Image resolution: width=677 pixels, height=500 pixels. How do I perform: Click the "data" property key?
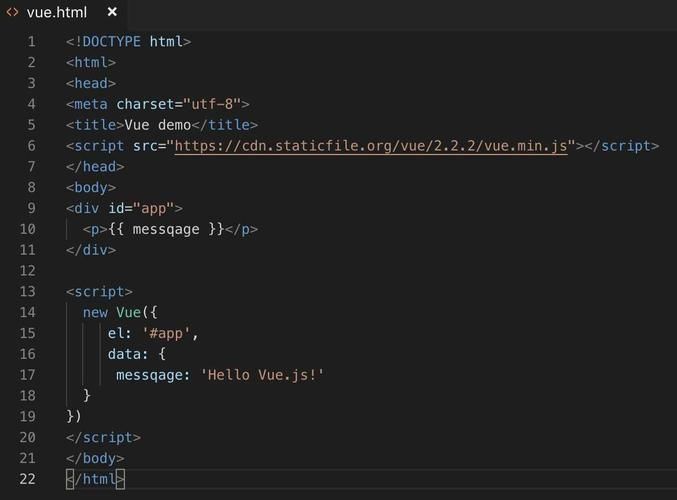pyautogui.click(x=124, y=354)
